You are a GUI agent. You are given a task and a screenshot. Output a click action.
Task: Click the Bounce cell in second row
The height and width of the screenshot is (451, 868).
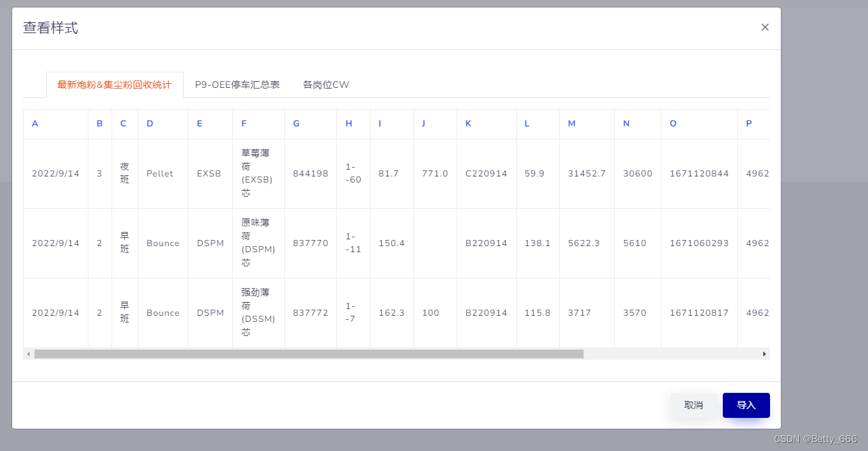(x=163, y=243)
